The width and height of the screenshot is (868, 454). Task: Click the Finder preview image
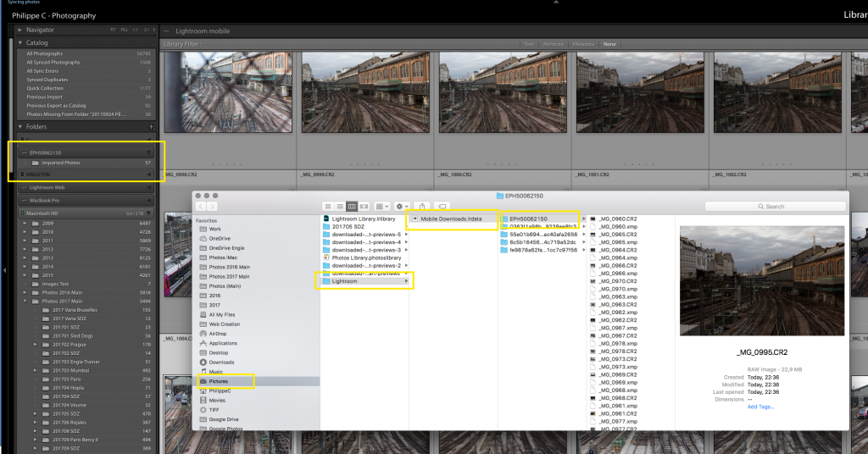[x=762, y=281]
